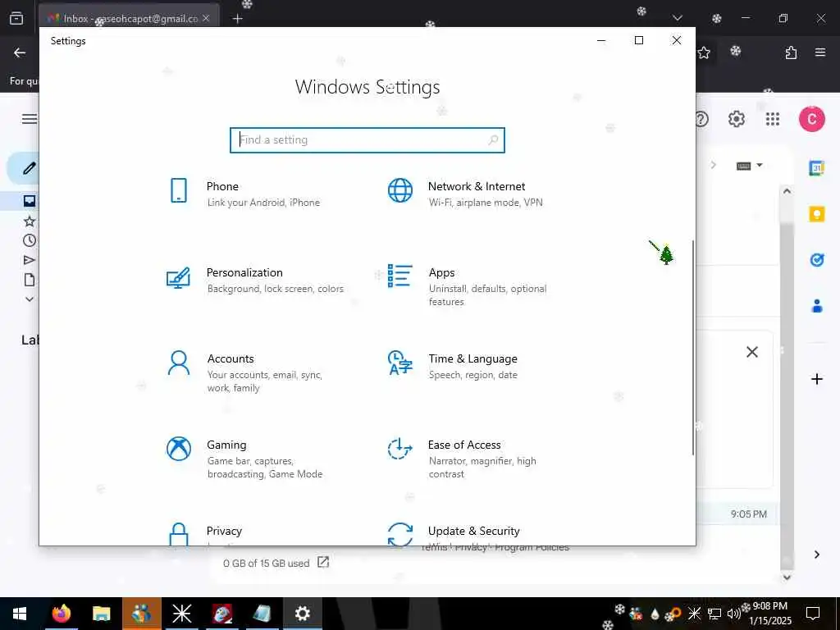Open input tools keyboard dropdown in Gmail
Viewport: 840px width, 630px height.
pos(750,166)
